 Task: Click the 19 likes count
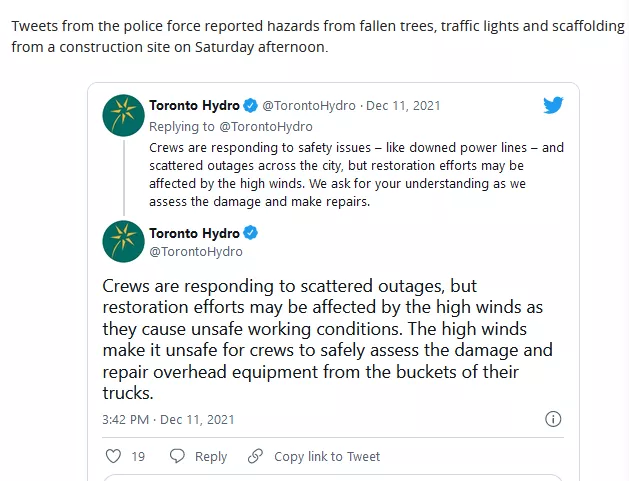point(138,457)
